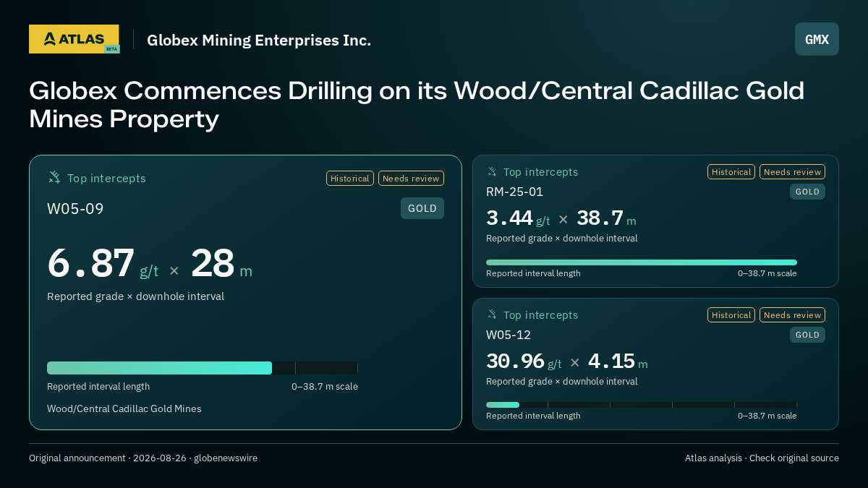Click the 0–38.7 m scale label under W05-09 bar

[x=325, y=386]
